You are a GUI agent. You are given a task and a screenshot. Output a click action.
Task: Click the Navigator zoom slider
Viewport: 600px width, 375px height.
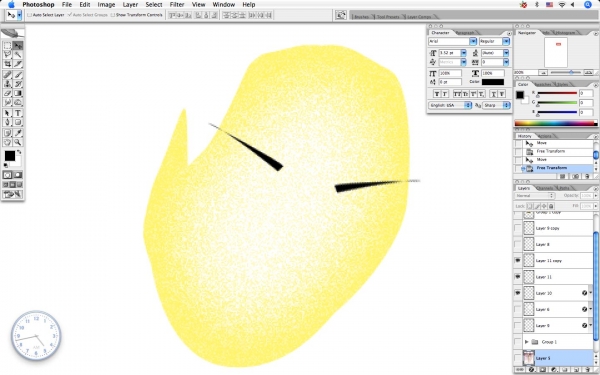(x=571, y=72)
